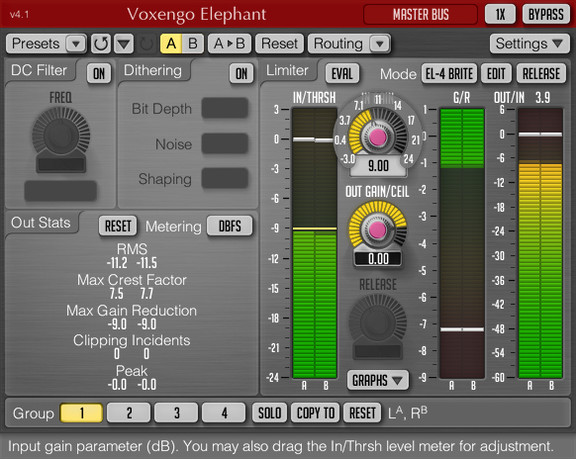576x459 pixels.
Task: Select Group 3
Action: click(176, 413)
